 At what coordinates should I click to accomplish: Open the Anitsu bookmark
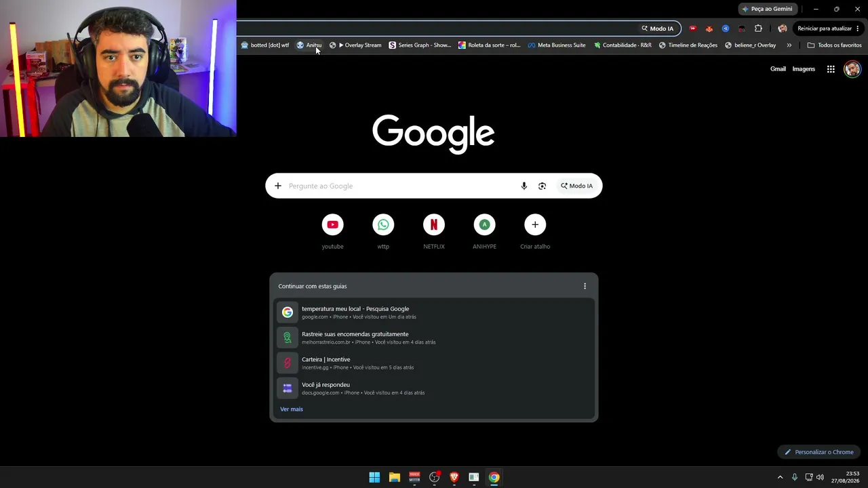pyautogui.click(x=309, y=45)
